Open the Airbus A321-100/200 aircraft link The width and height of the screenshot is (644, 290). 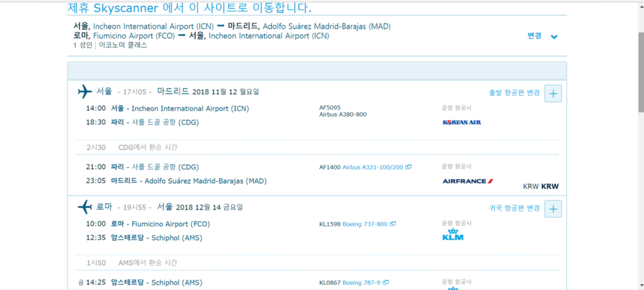[372, 167]
